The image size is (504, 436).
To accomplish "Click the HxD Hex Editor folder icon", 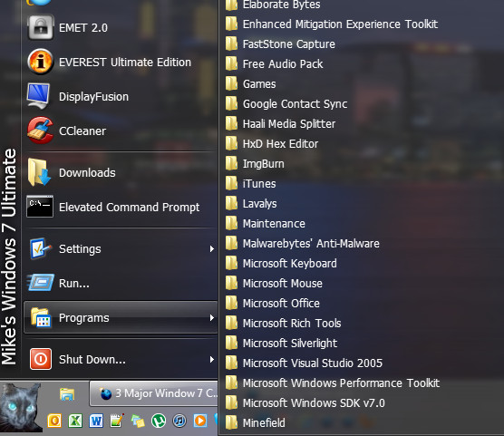I will click(x=231, y=144).
